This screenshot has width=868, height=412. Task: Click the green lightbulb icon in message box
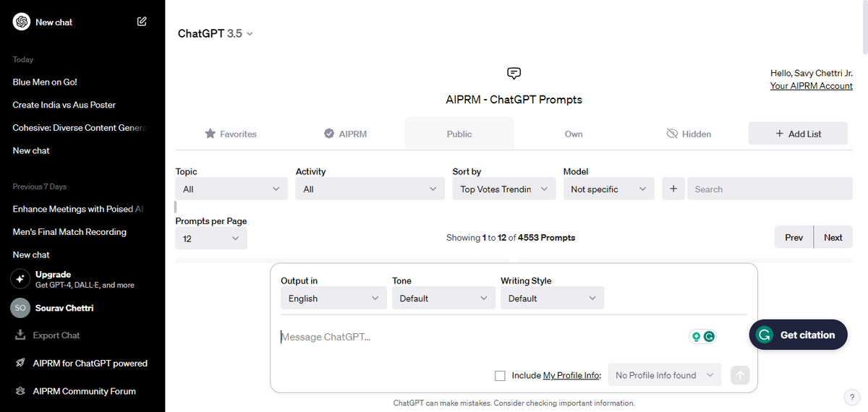(x=697, y=336)
